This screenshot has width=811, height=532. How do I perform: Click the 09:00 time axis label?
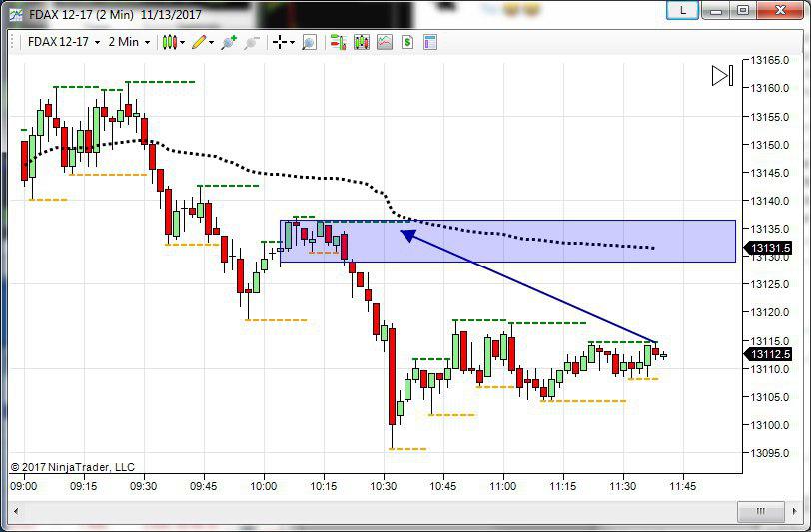pos(23,486)
